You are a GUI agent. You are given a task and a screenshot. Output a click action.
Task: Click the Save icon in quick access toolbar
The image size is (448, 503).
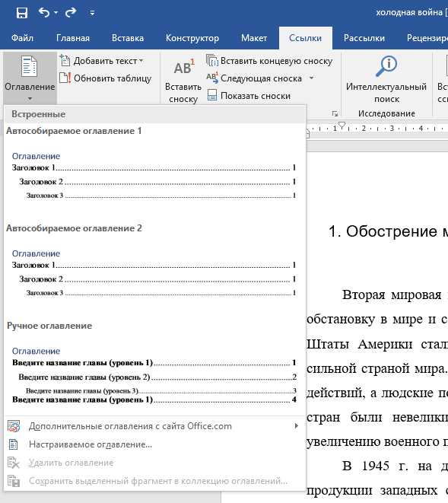point(22,13)
